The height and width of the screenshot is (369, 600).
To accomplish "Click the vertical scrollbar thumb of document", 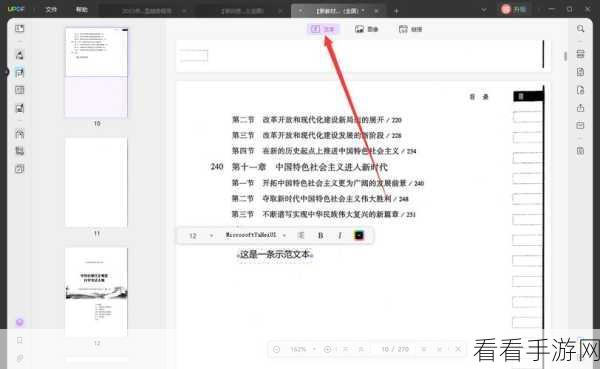I will pyautogui.click(x=565, y=56).
